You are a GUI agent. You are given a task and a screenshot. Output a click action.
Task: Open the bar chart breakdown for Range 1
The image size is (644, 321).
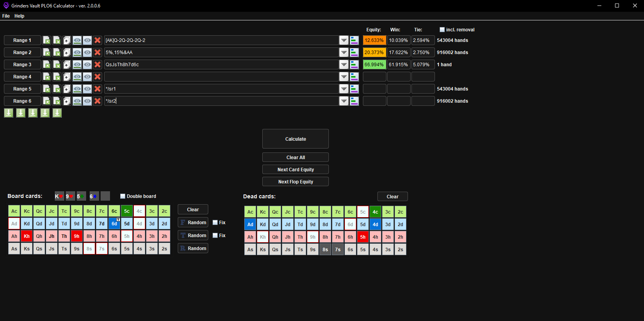point(354,40)
